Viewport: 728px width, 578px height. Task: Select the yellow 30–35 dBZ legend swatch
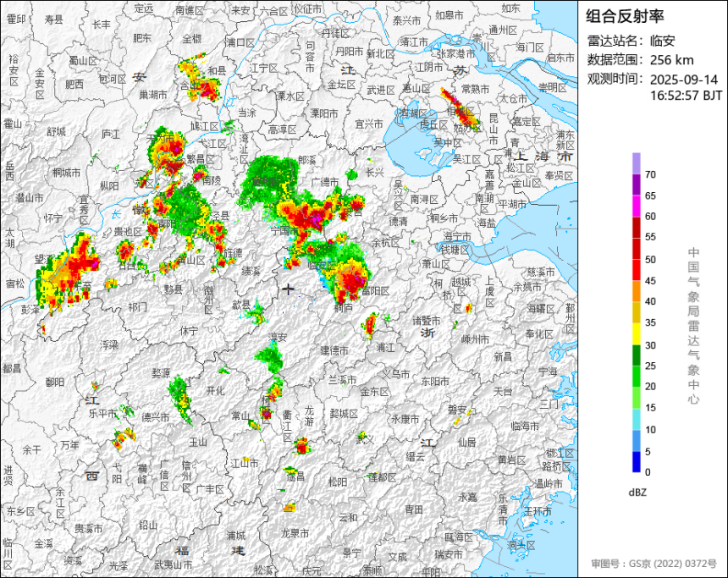click(637, 333)
